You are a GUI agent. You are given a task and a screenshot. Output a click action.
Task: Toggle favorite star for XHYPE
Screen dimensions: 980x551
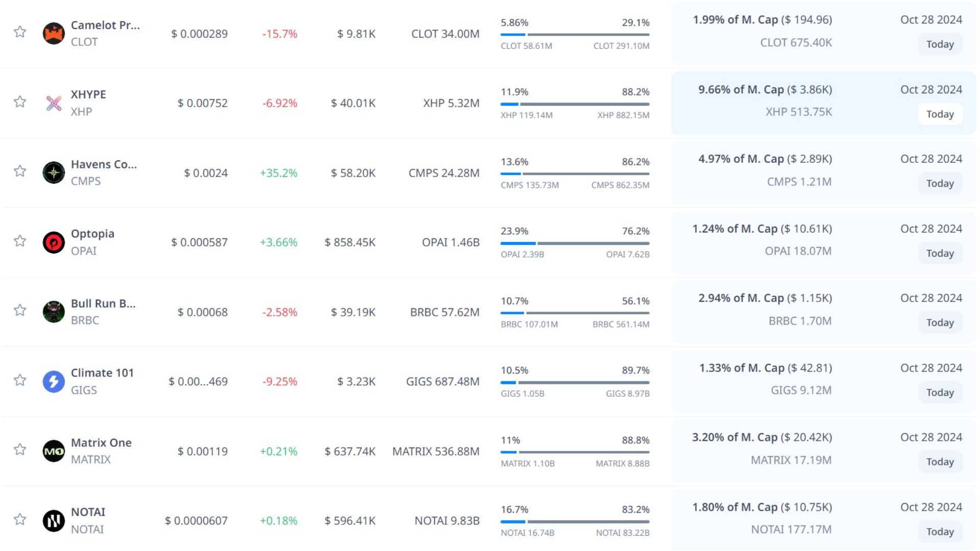click(20, 102)
